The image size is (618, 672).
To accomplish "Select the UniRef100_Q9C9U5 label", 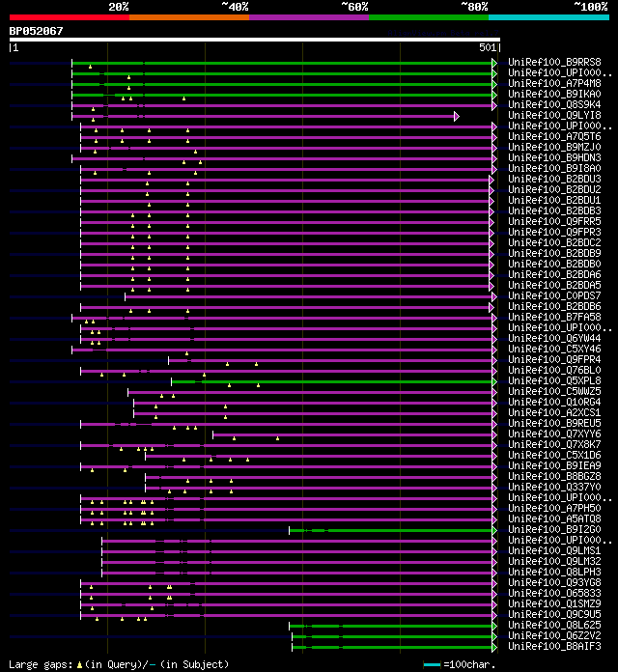I will (554, 614).
